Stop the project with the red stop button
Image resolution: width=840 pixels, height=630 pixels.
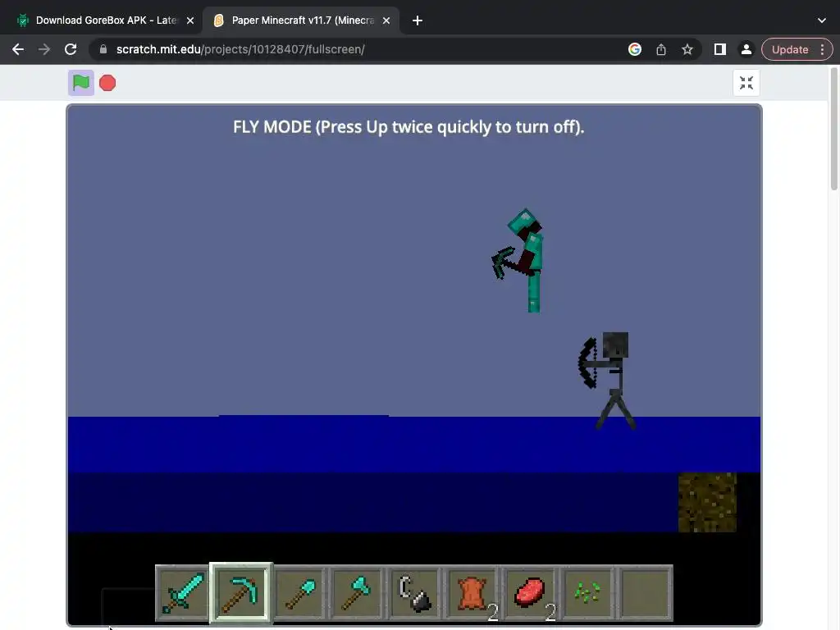pyautogui.click(x=107, y=83)
